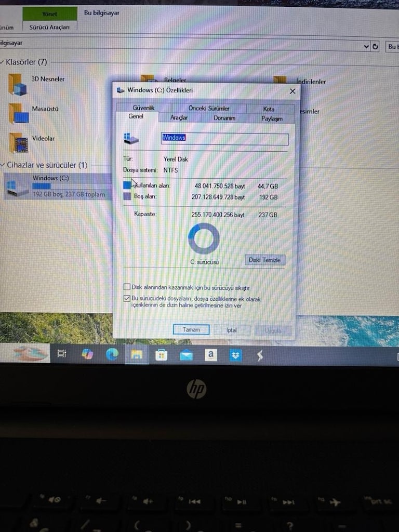Click the İndirilenler folder label
Screen dimensions: 399x532
(311, 82)
